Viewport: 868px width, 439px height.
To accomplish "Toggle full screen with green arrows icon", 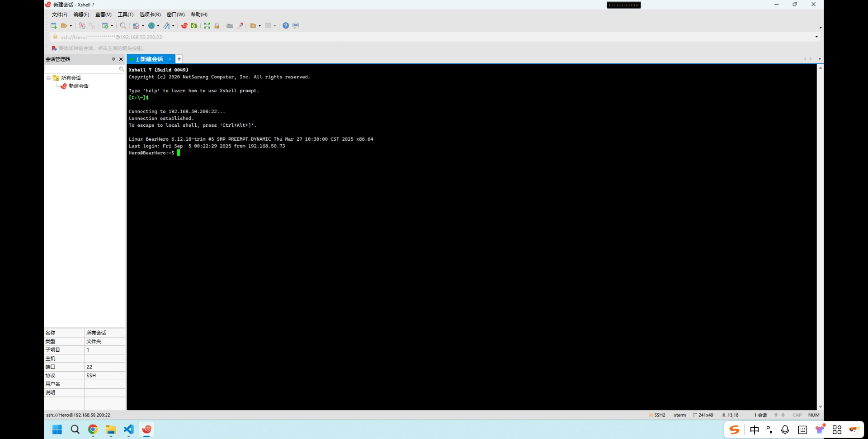I will tap(207, 26).
